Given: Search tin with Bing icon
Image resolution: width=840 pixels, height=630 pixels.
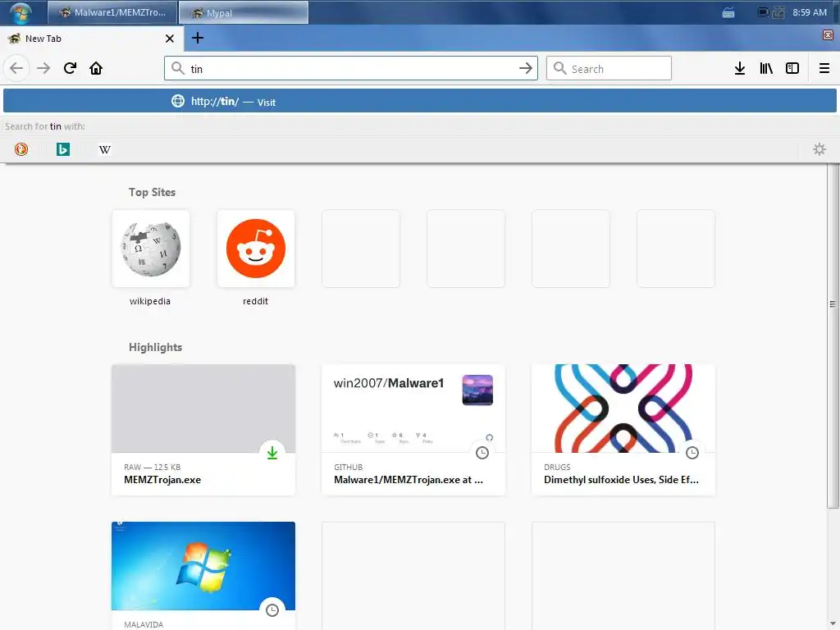Looking at the screenshot, I should (63, 149).
